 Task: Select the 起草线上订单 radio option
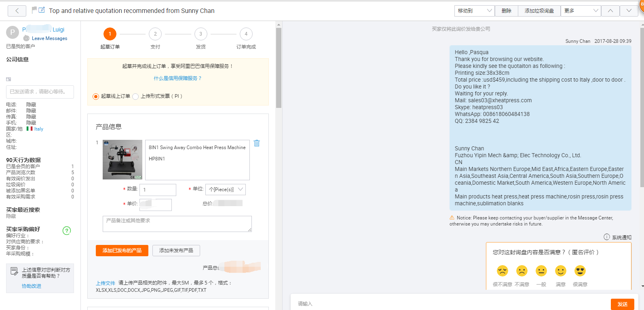[96, 97]
